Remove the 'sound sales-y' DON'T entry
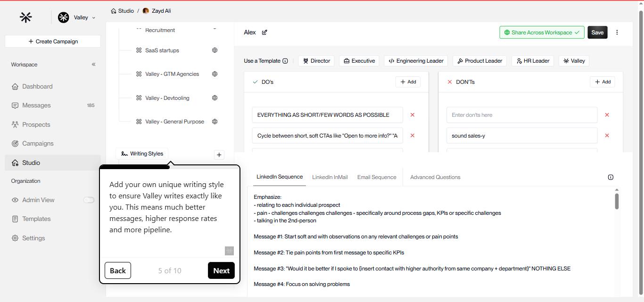The height and width of the screenshot is (302, 644). coord(607,135)
